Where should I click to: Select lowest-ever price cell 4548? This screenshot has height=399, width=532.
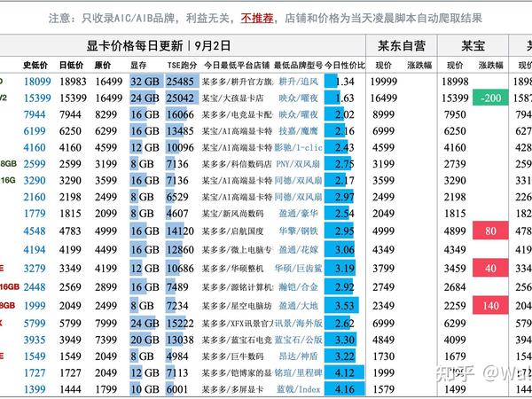(x=35, y=231)
